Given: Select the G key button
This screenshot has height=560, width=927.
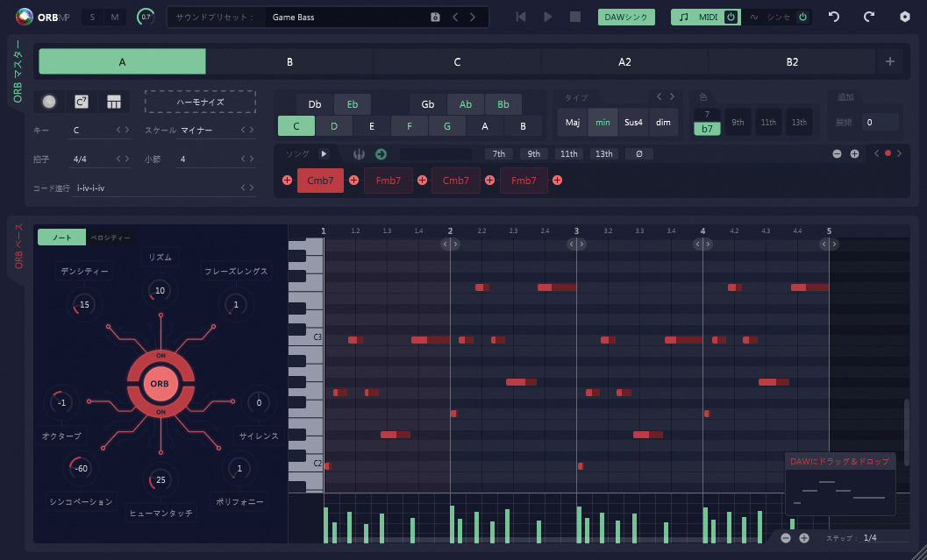Looking at the screenshot, I should (447, 126).
